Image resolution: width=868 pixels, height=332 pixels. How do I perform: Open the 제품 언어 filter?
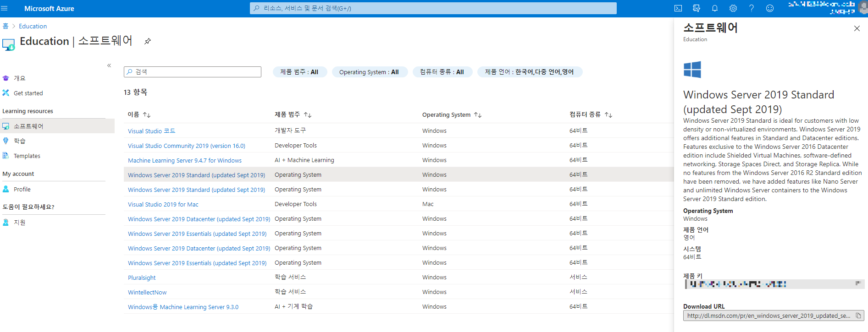[530, 72]
